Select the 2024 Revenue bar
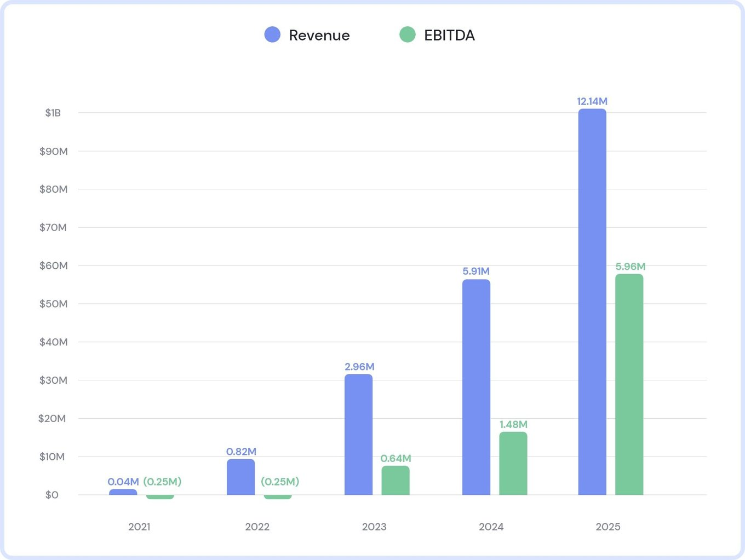This screenshot has height=560, width=745. [x=476, y=387]
